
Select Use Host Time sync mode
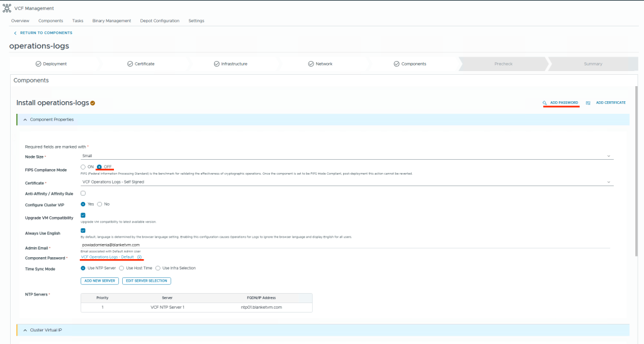121,268
